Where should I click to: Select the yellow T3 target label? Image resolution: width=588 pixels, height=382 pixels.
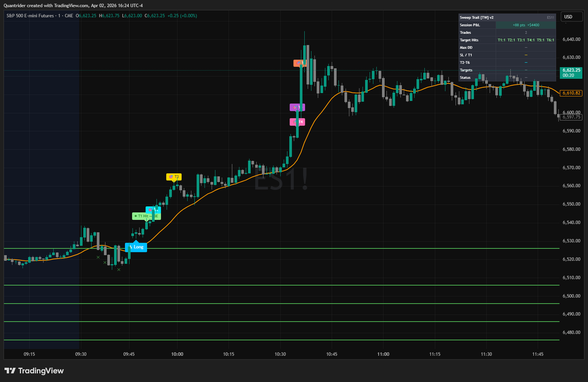(x=174, y=177)
